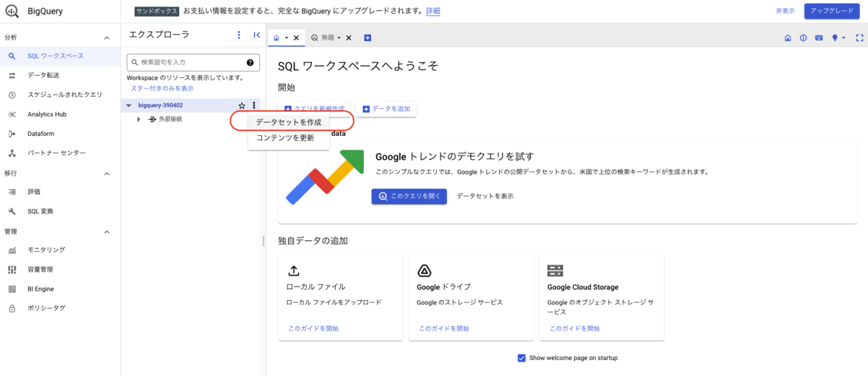Focus the 検索語句を入力 search field
Screen dimensions: 868x376
coord(193,63)
